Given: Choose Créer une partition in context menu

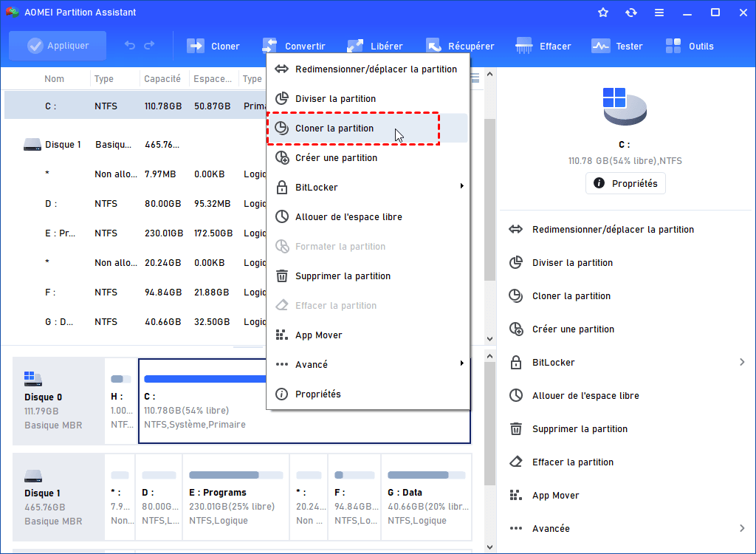Looking at the screenshot, I should tap(368, 158).
